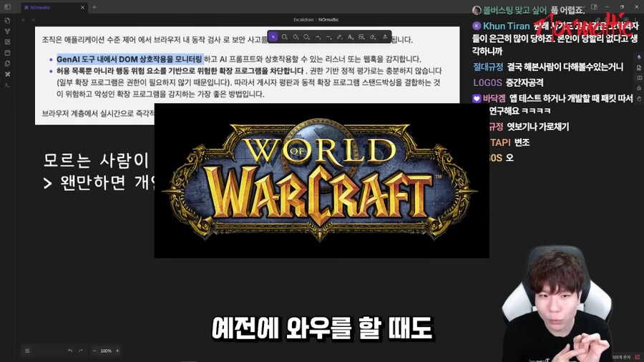This screenshot has width=644, height=362.
Task: Create a new Excalidraw drawing from the ribbon
Action: point(7,74)
